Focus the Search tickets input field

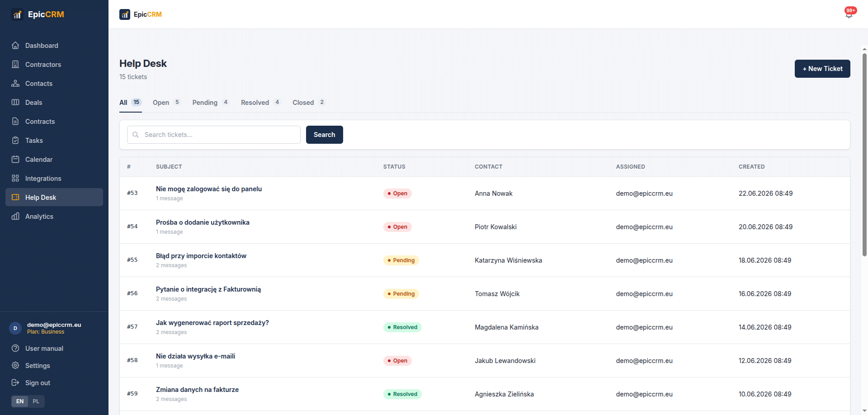point(214,135)
